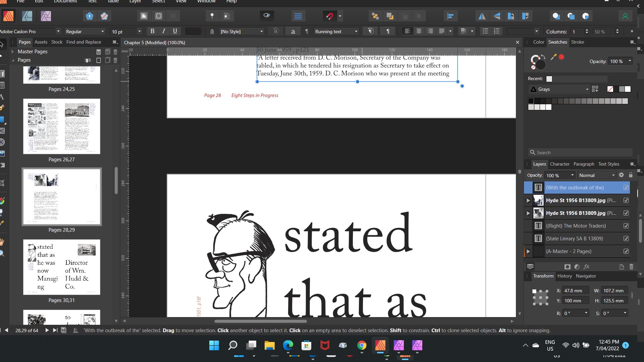Click the swatches Search field
The height and width of the screenshot is (362, 644).
coord(580,153)
